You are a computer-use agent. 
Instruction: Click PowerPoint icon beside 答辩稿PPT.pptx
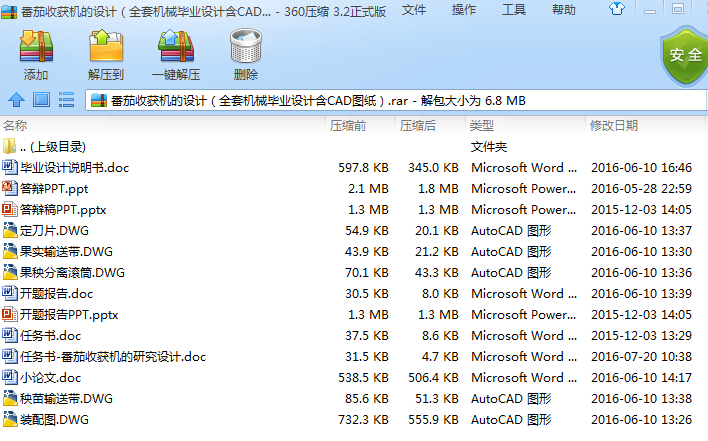pyautogui.click(x=9, y=209)
